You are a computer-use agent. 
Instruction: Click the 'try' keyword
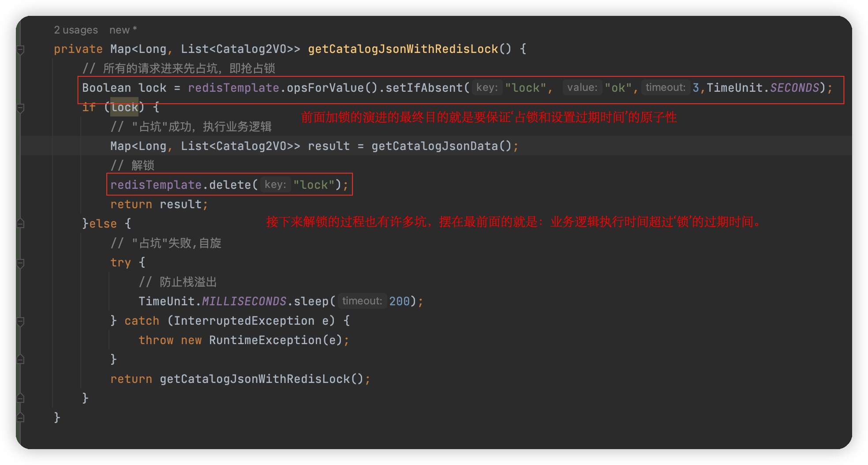tap(121, 262)
